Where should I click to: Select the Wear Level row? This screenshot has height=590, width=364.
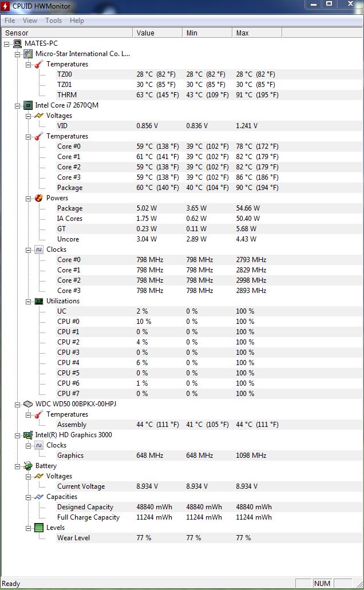73,538
